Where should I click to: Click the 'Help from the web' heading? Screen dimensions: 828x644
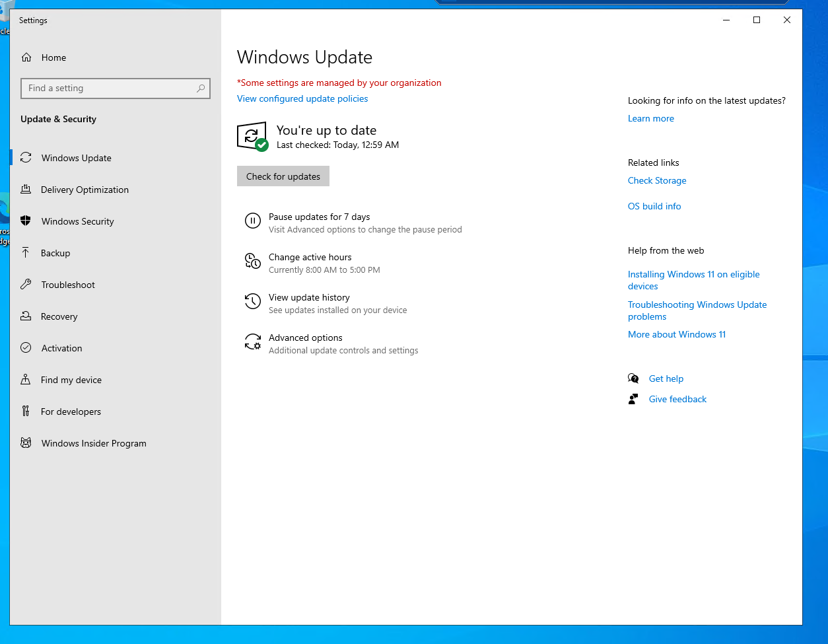(666, 250)
